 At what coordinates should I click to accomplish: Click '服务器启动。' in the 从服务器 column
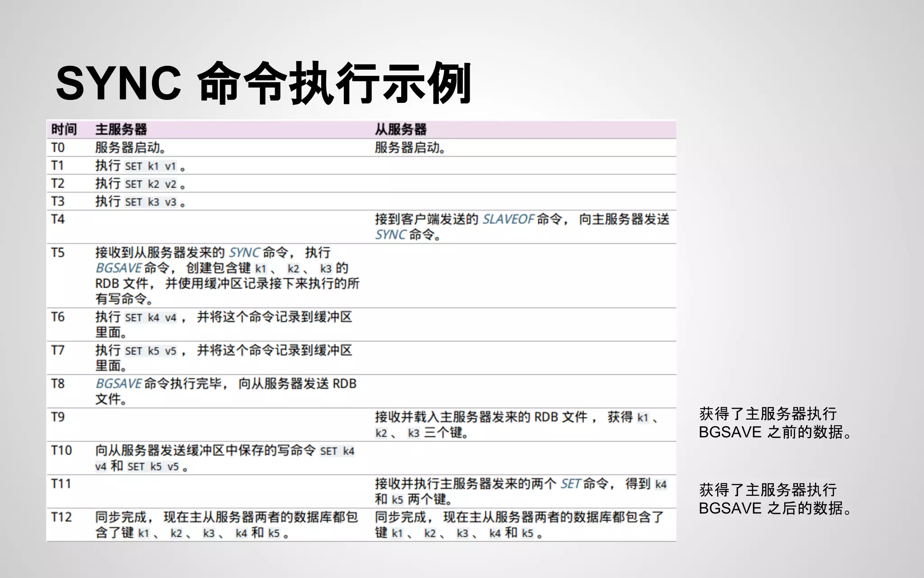[x=410, y=148]
